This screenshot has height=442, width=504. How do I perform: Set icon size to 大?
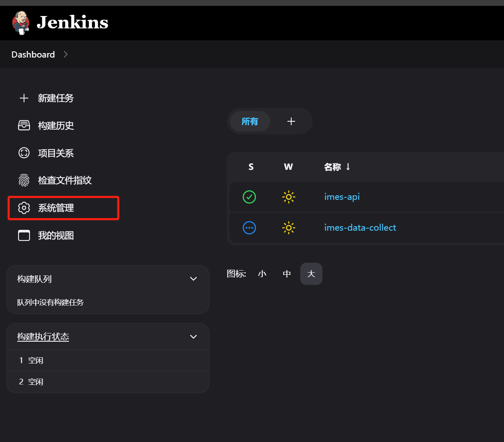pos(311,274)
